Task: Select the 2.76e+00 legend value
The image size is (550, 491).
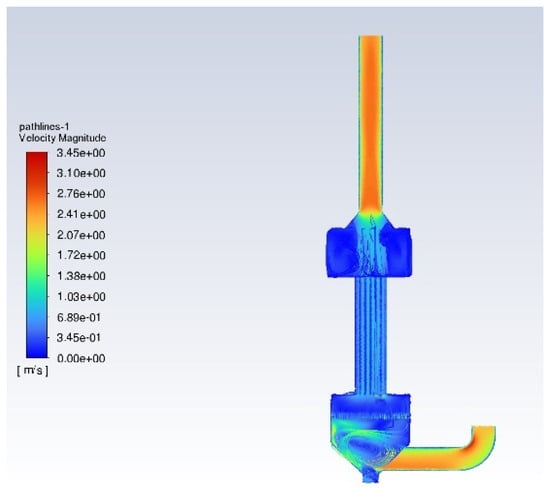Action: tap(81, 194)
